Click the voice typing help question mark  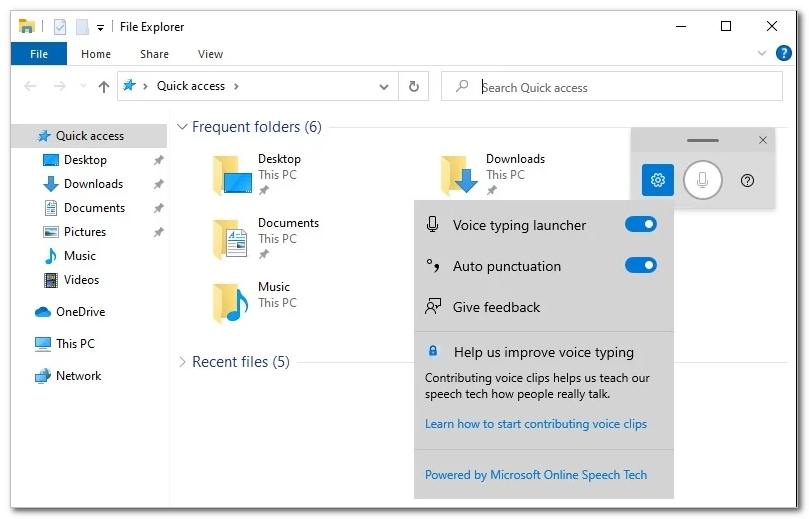coord(747,180)
